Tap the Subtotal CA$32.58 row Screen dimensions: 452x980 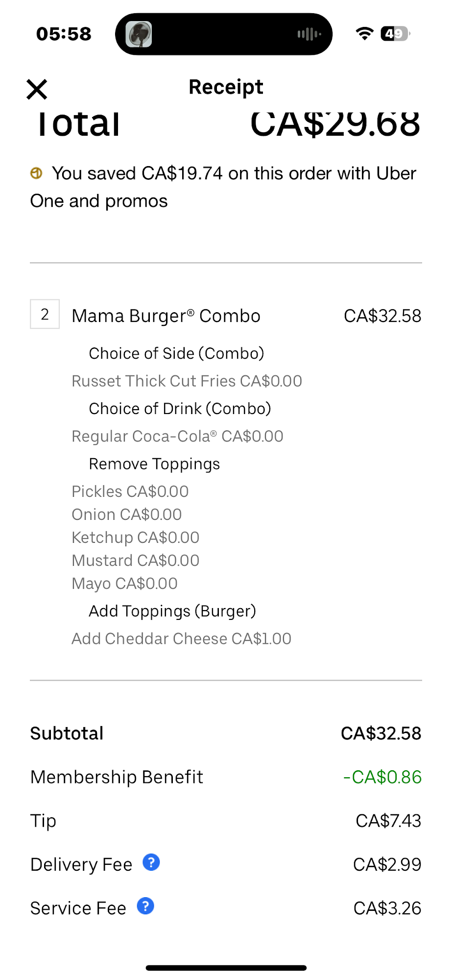pyautogui.click(x=226, y=734)
